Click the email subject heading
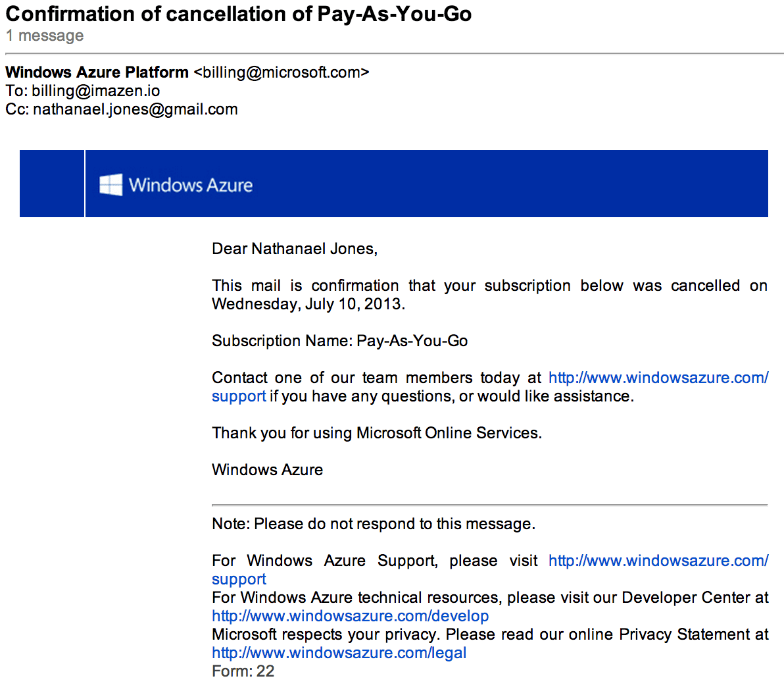This screenshot has height=695, width=784. pyautogui.click(x=239, y=14)
